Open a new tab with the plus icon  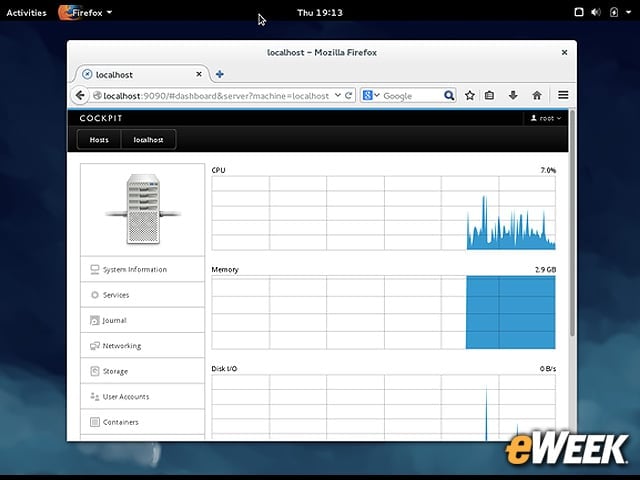point(220,74)
